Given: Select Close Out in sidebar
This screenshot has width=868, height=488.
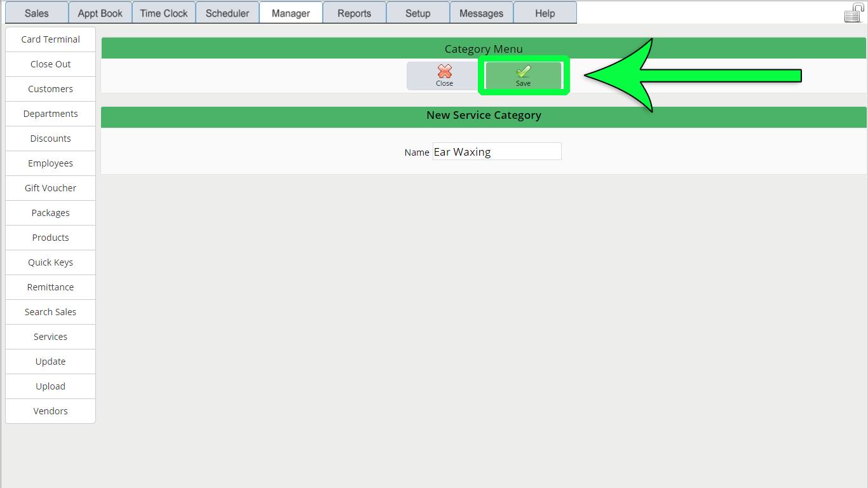Looking at the screenshot, I should point(50,64).
